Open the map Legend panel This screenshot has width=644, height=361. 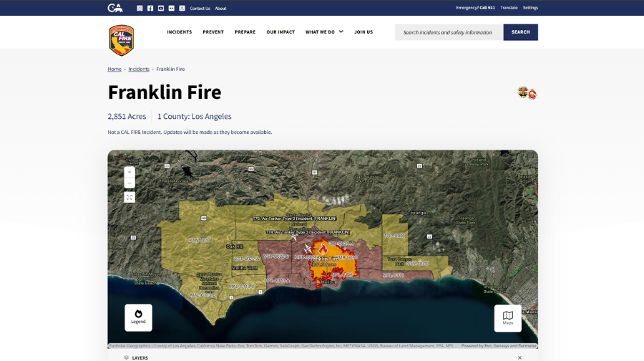138,317
